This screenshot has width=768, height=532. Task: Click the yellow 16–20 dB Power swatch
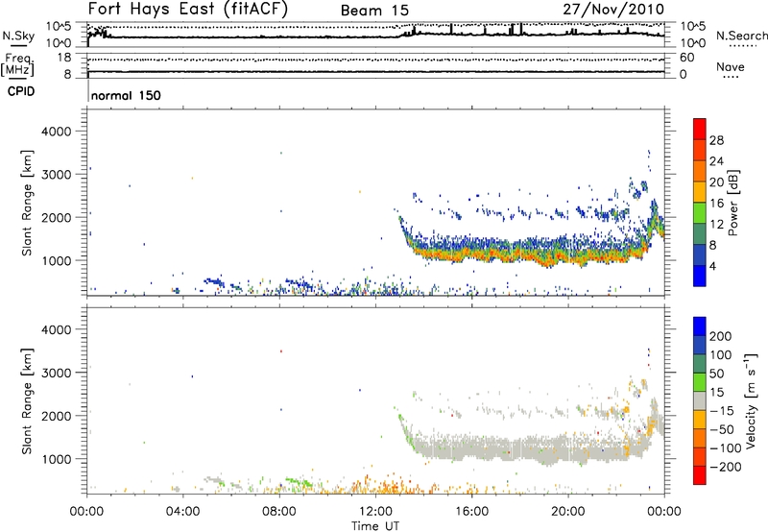[x=700, y=191]
